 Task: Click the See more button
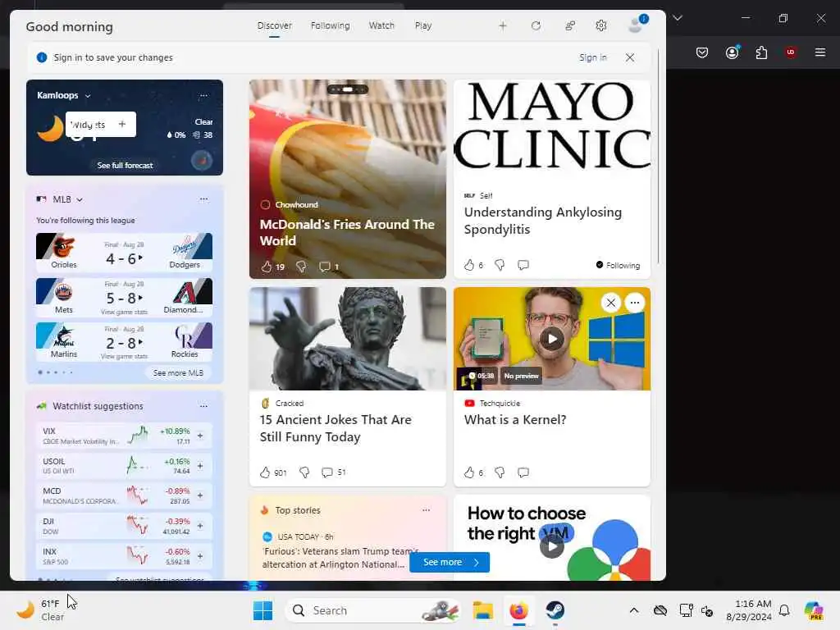tap(450, 562)
